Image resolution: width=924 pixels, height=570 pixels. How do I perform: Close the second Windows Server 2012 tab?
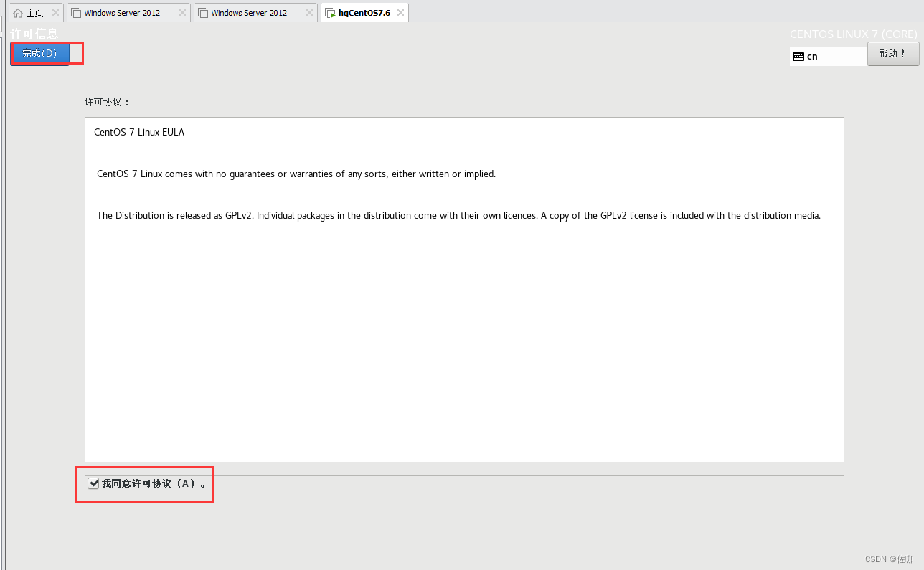tap(309, 13)
